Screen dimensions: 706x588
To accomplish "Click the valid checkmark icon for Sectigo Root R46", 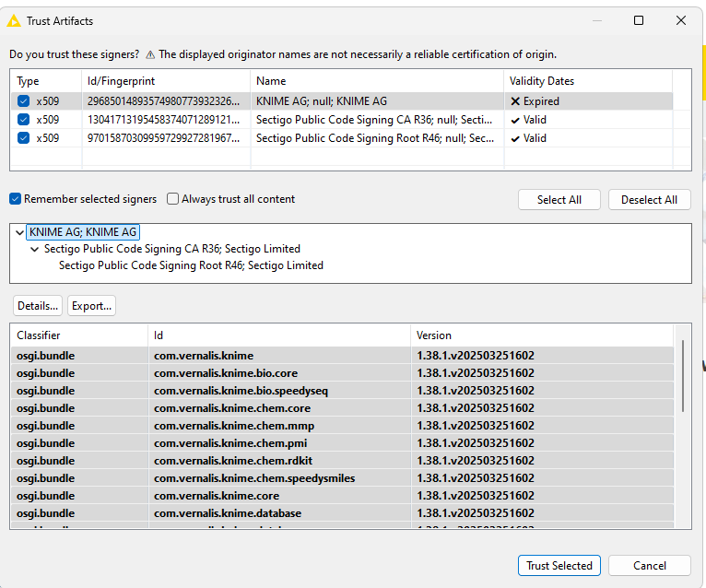I will (515, 138).
